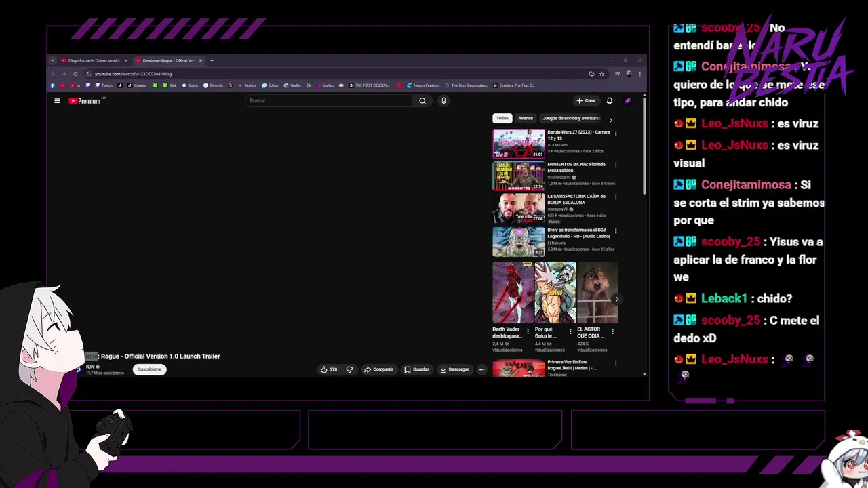Image resolution: width=868 pixels, height=488 pixels.
Task: Open MOMENTOS BAJOS Florinda Meza thumbnail
Action: coord(519,176)
